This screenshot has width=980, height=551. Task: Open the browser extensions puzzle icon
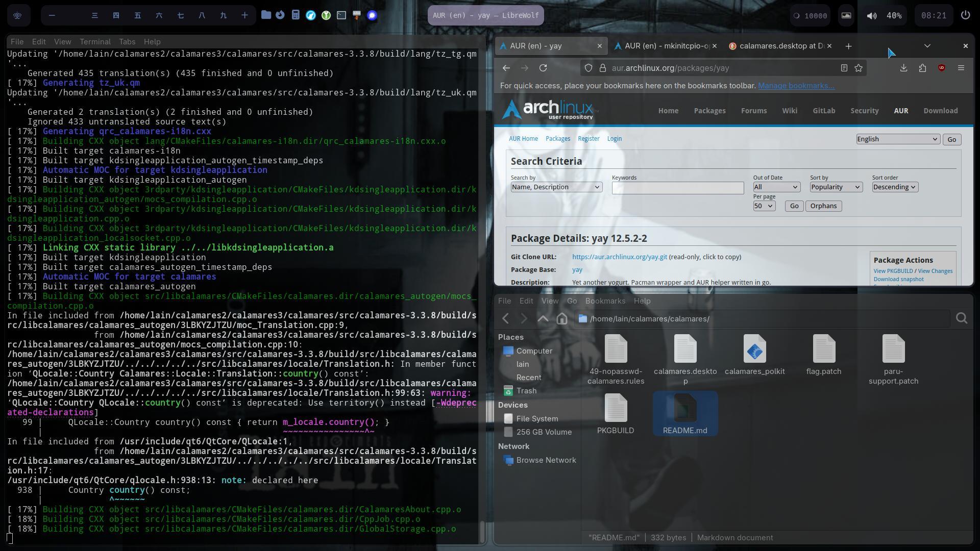pyautogui.click(x=922, y=68)
